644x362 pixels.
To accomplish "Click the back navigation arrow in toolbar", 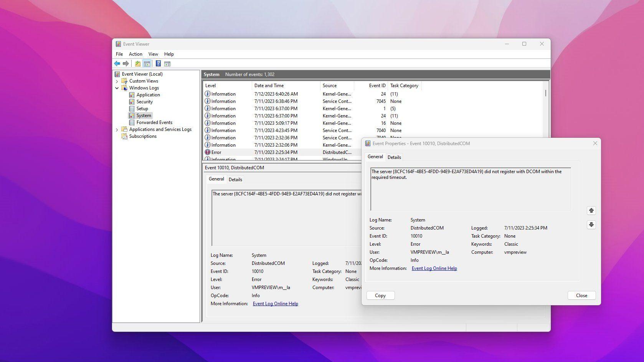I will pyautogui.click(x=117, y=63).
